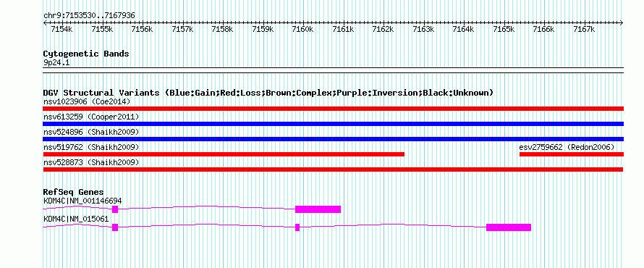Click small middle exon of KDM4C NM_015061
This screenshot has height=268, width=644.
tap(297, 227)
